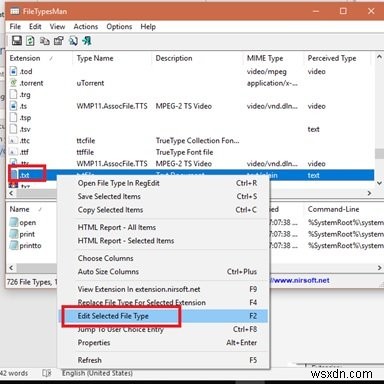The height and width of the screenshot is (384, 384).
Task: Click the Exit toolbar icon
Action: click(87, 41)
